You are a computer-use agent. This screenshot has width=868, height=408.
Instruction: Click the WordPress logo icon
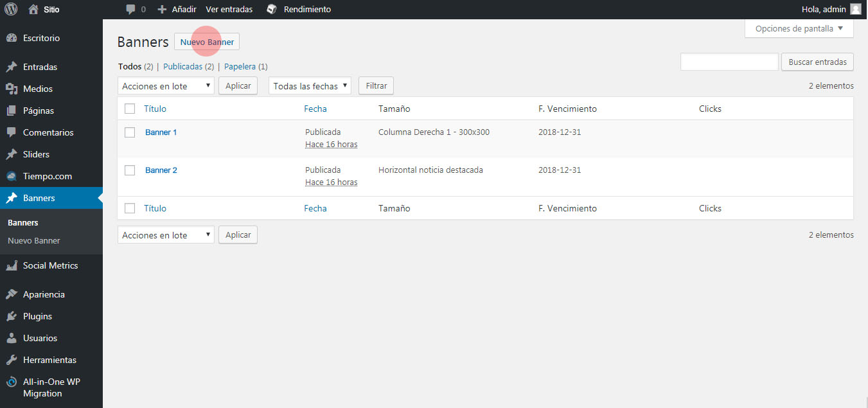(11, 9)
